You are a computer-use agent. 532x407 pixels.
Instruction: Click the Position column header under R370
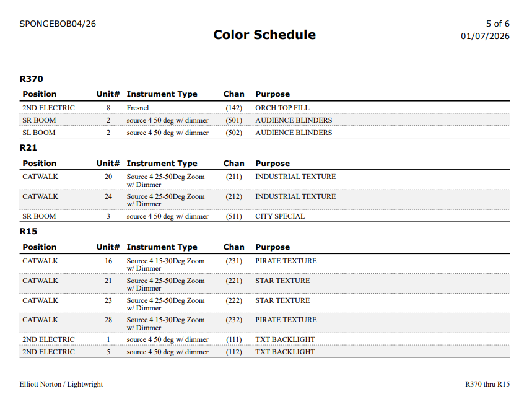[40, 94]
